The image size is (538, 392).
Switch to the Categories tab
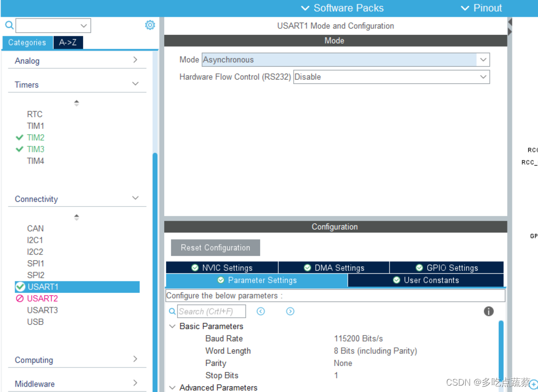28,42
